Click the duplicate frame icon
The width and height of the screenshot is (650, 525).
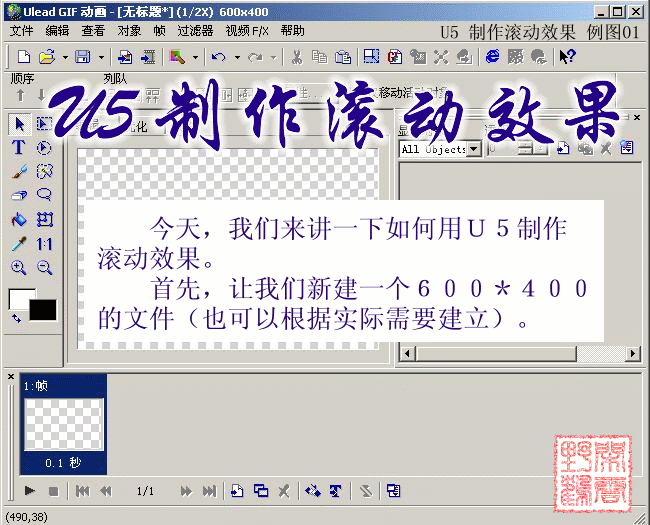pyautogui.click(x=261, y=491)
